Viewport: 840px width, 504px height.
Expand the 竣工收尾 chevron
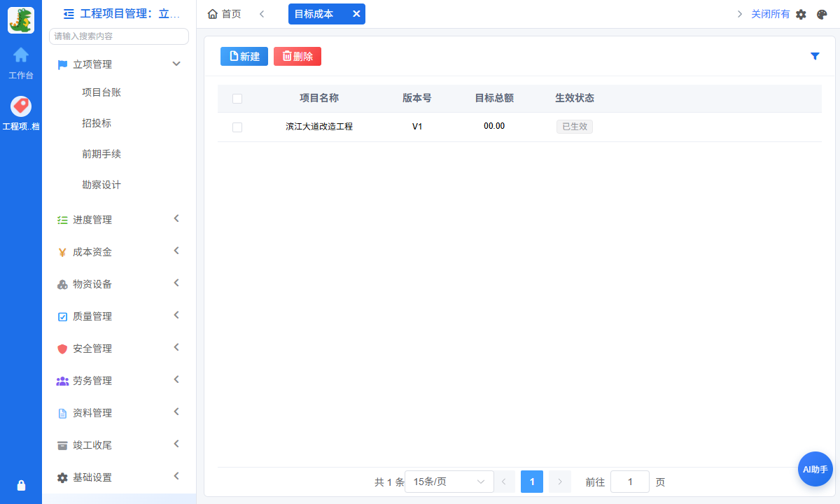click(176, 444)
